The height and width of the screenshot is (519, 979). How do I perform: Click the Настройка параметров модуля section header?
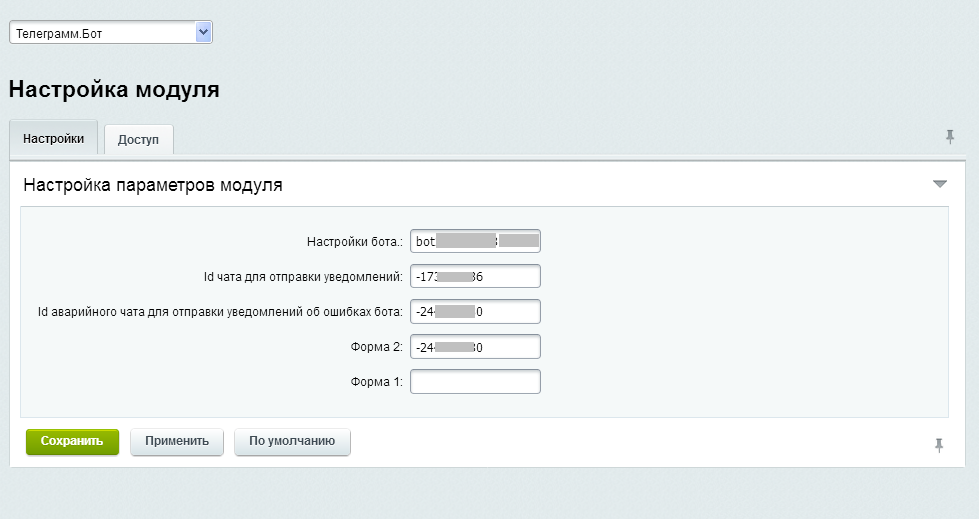point(153,185)
